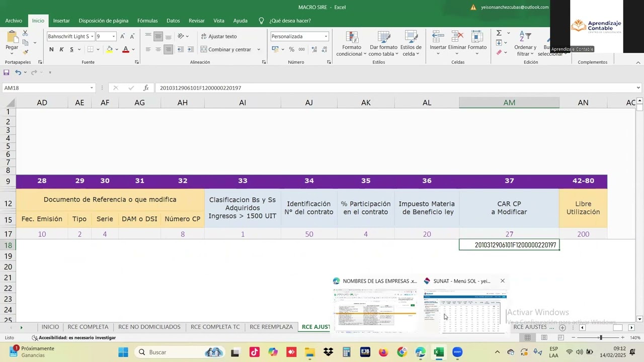This screenshot has width=644, height=362.
Task: Decrease decimal places
Action: pos(325,49)
